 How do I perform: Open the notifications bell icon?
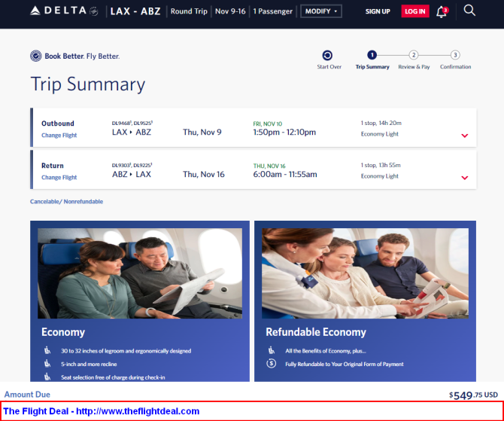point(442,12)
